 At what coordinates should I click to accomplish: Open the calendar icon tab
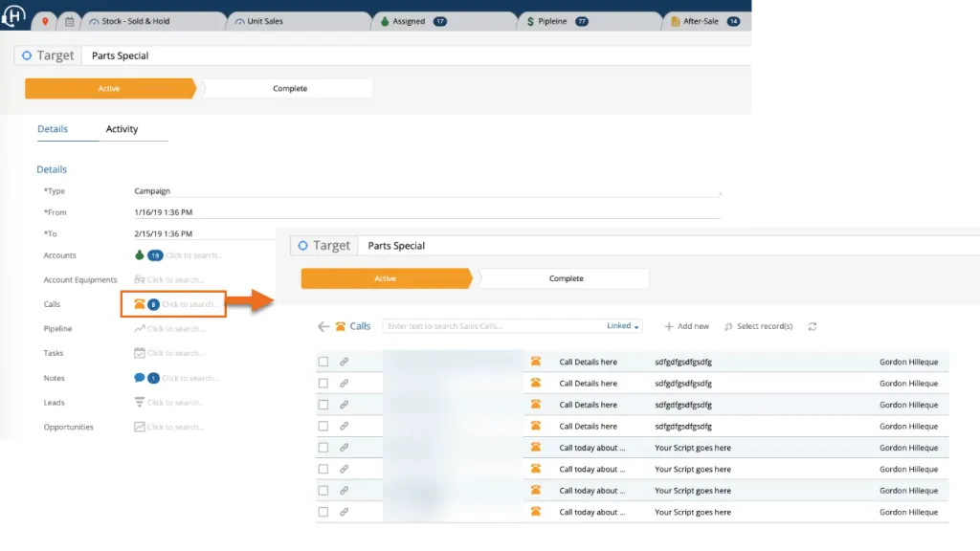tap(69, 21)
